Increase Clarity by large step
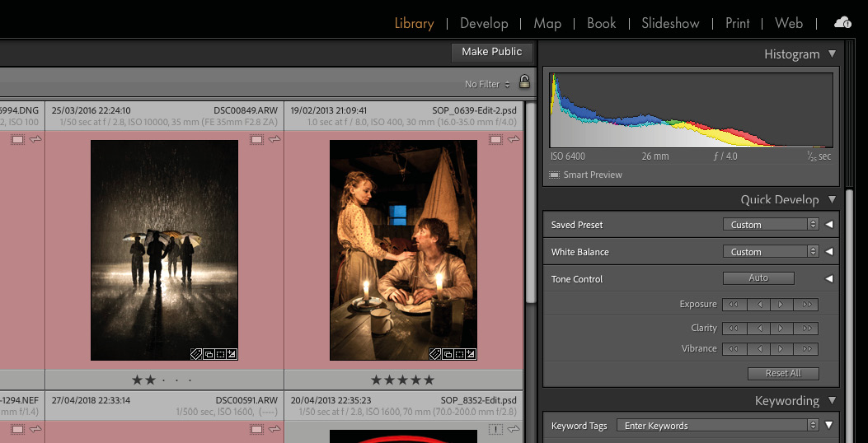Viewport: 868px width, 443px height. click(806, 329)
